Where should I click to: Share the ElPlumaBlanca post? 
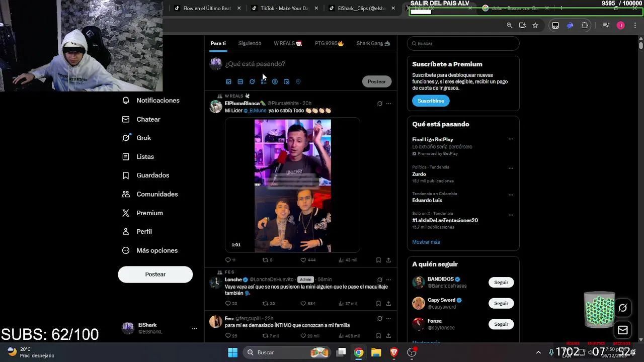[388, 260]
